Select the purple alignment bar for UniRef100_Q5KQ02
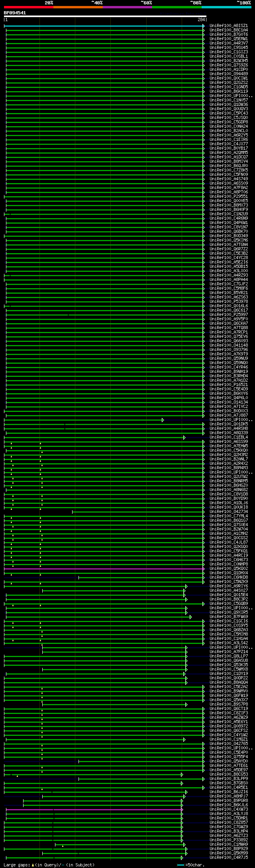This screenshot has height=868, width=255. 104,569
